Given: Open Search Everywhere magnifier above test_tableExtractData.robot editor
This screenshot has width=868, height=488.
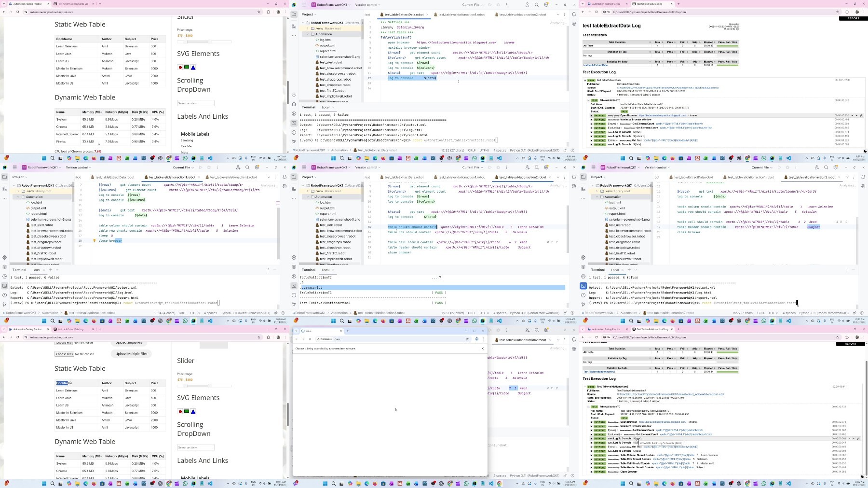Looking at the screenshot, I should [x=537, y=5].
